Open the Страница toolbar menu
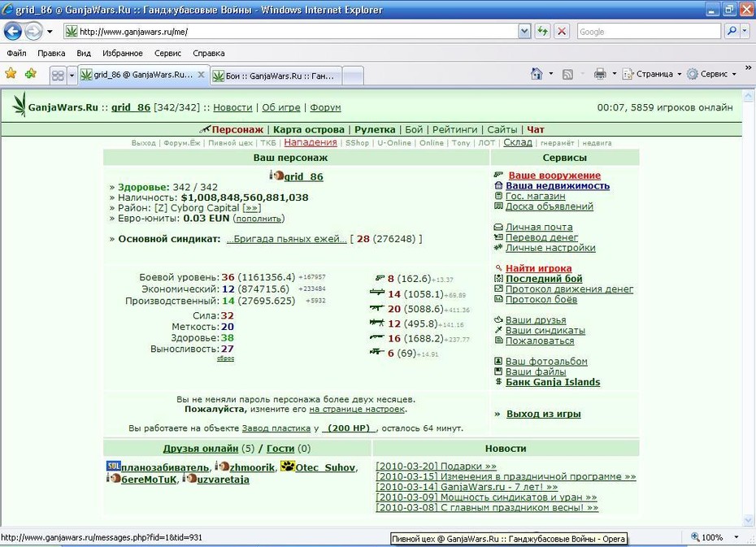 coord(652,74)
